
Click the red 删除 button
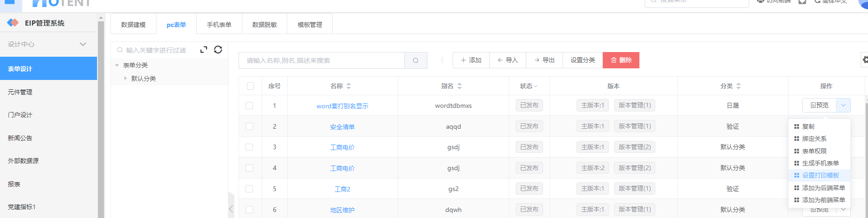coord(621,60)
